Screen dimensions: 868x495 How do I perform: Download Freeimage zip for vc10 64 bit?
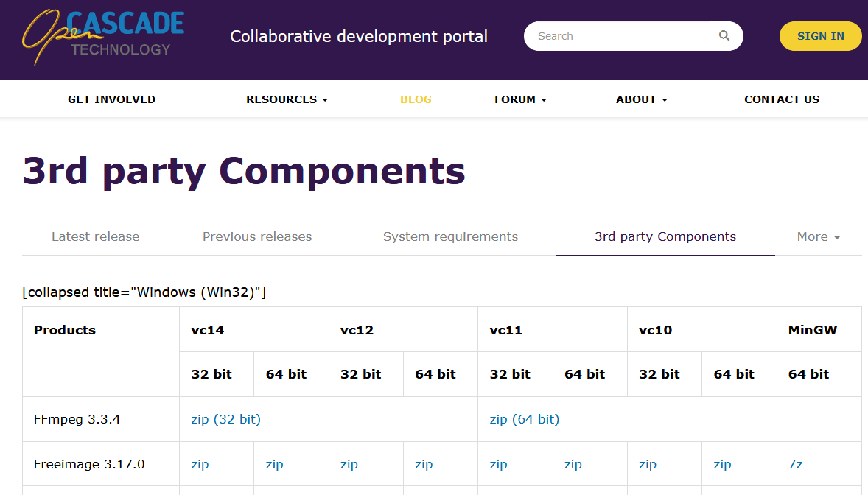point(722,464)
